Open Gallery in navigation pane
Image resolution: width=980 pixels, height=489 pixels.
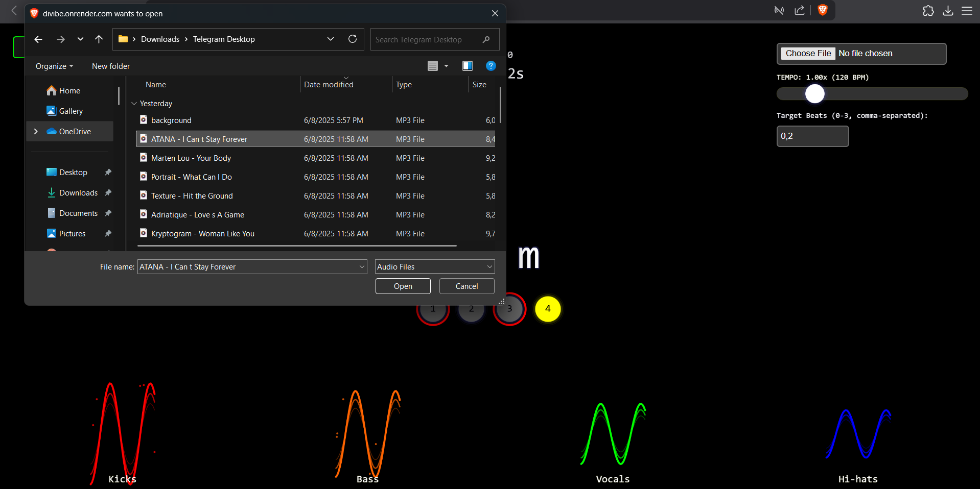71,111
